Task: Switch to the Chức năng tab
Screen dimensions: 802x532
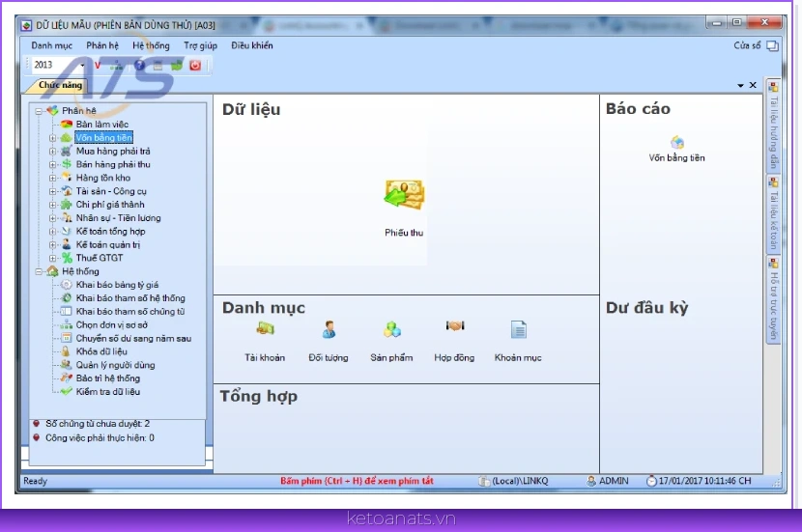Action: [x=60, y=85]
